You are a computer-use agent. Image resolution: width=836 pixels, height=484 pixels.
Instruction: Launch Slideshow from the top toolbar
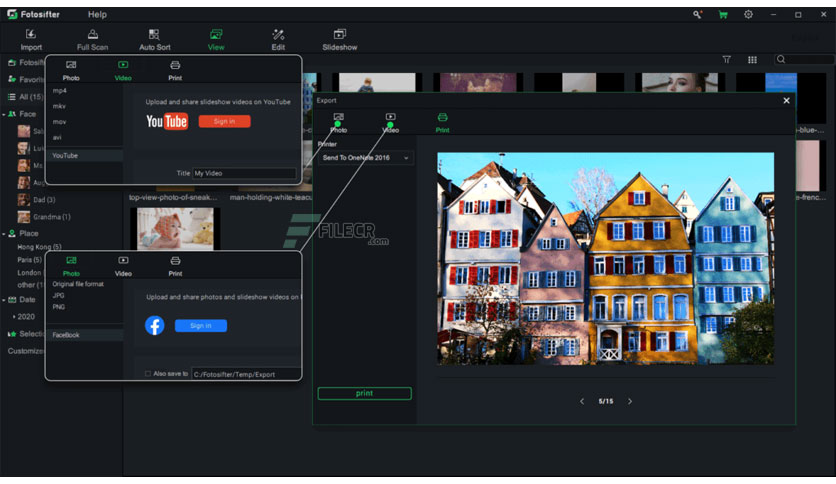[x=340, y=40]
